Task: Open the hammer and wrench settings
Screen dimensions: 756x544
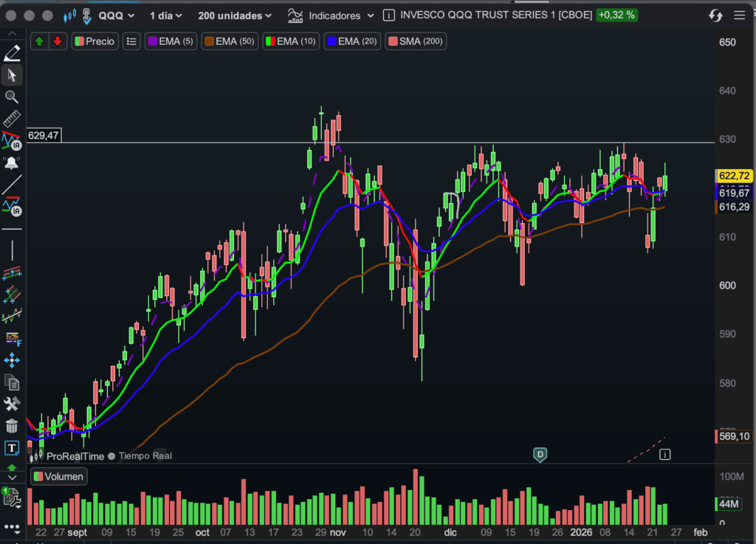Action: click(12, 404)
